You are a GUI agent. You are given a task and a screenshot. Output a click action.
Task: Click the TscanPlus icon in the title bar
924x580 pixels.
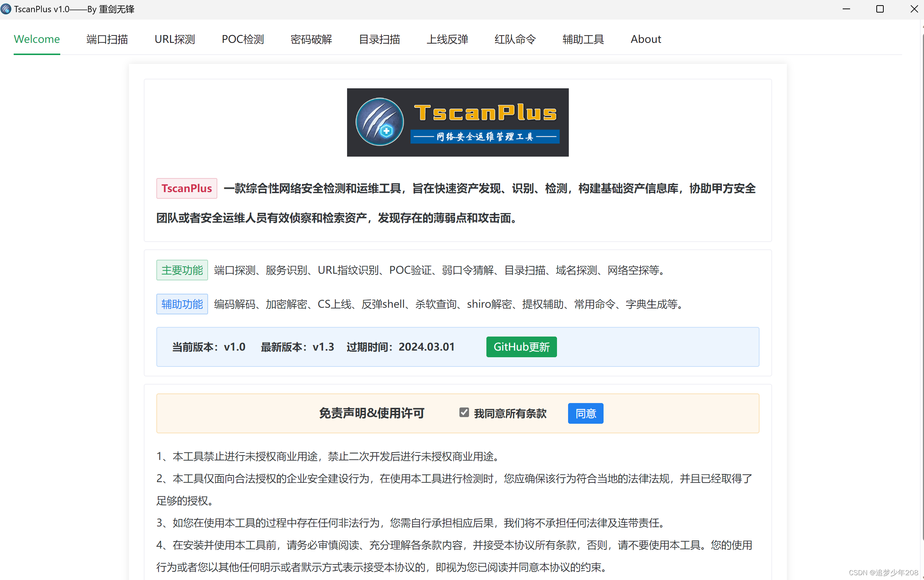[x=6, y=9]
